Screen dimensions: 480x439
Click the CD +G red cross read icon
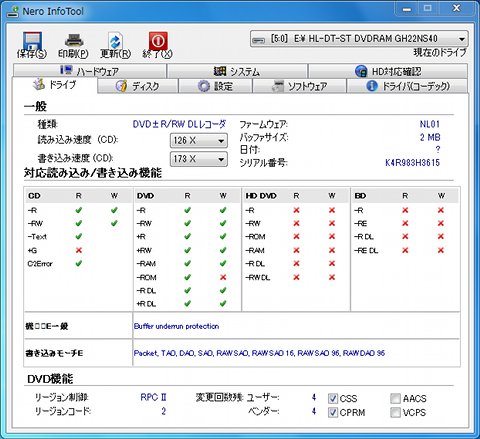coord(79,250)
